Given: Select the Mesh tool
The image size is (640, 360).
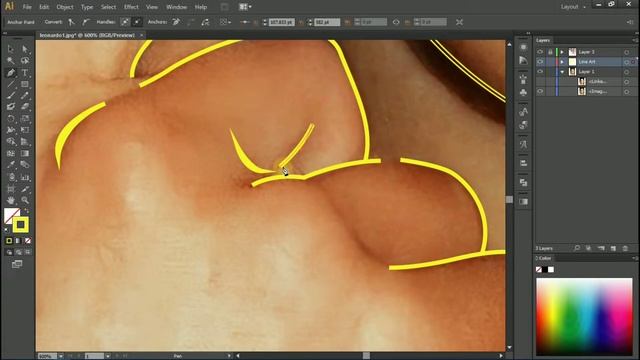Looking at the screenshot, I should (11, 153).
